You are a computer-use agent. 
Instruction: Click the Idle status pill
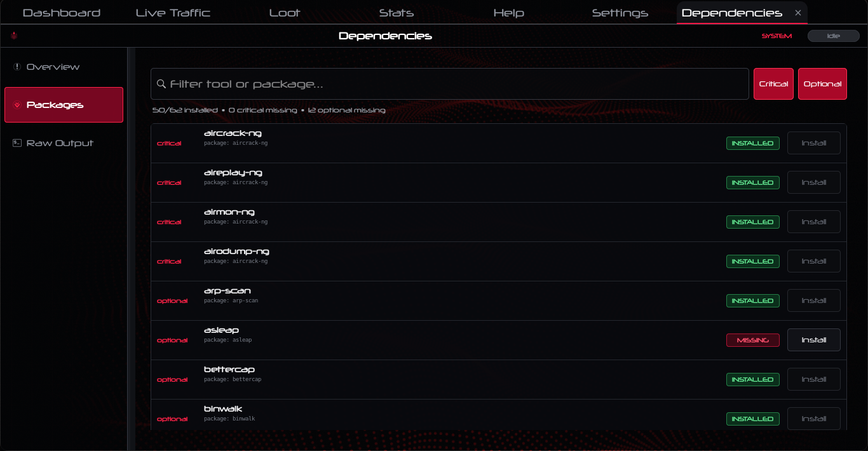[x=833, y=36]
